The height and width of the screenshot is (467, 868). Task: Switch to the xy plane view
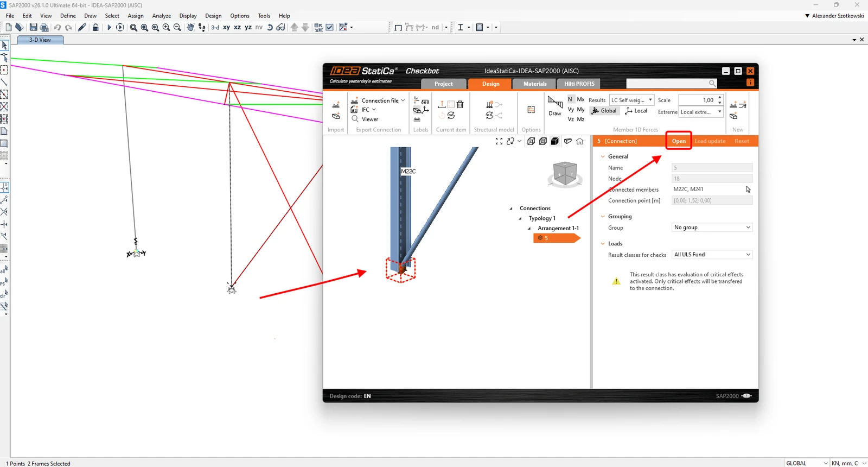pyautogui.click(x=226, y=27)
